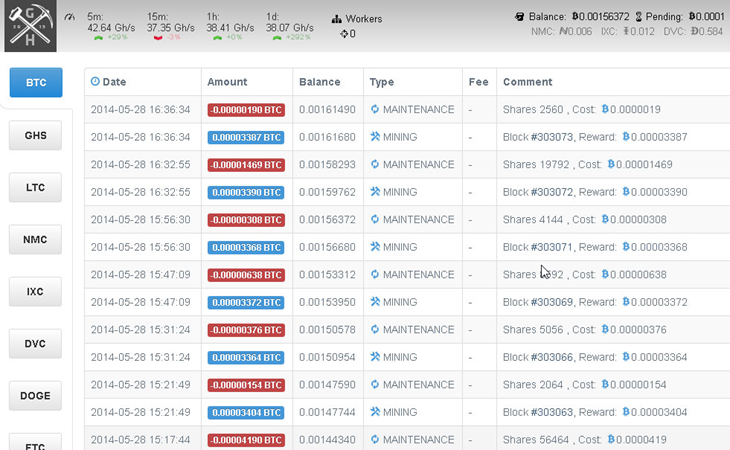Click maintenance icon in Shares 5056 row
The width and height of the screenshot is (730, 450).
pos(375,329)
